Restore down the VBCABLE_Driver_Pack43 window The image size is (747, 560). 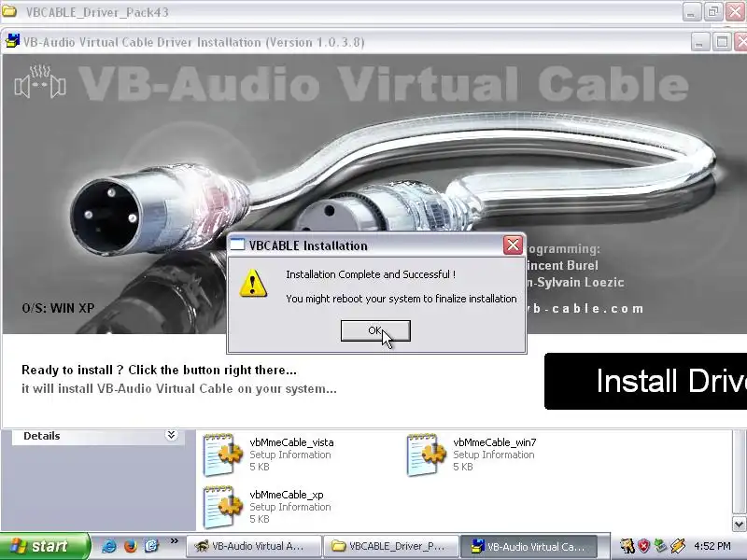click(x=713, y=11)
